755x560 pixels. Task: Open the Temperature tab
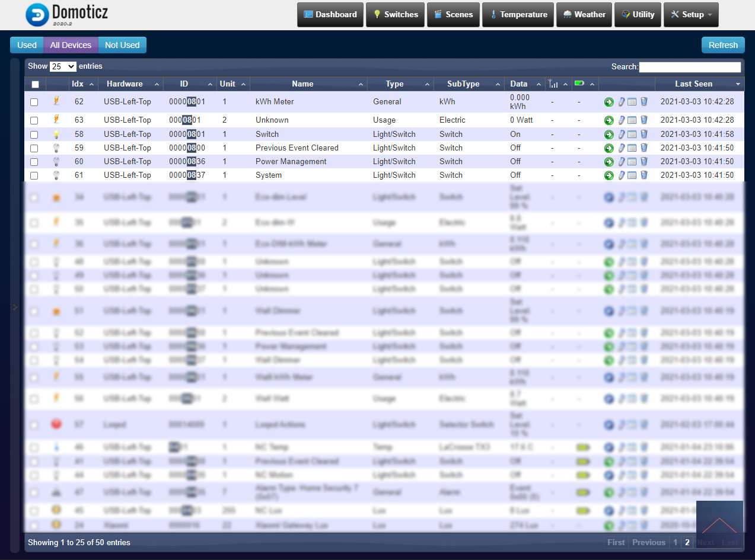pyautogui.click(x=518, y=15)
